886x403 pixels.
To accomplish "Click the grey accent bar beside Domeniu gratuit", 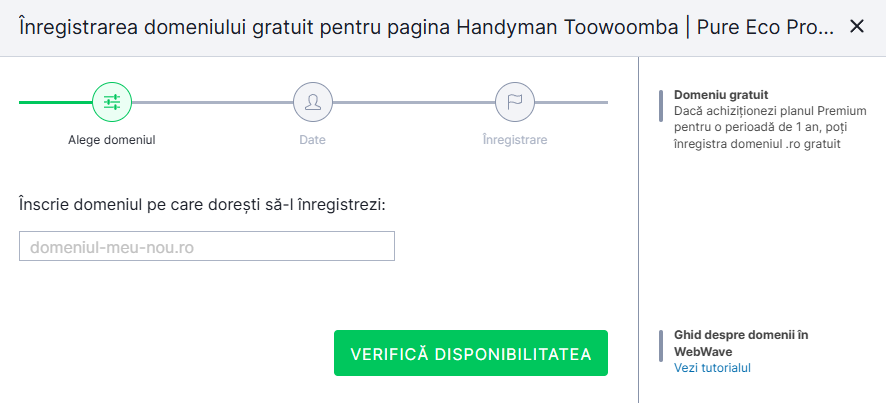I will (x=661, y=105).
